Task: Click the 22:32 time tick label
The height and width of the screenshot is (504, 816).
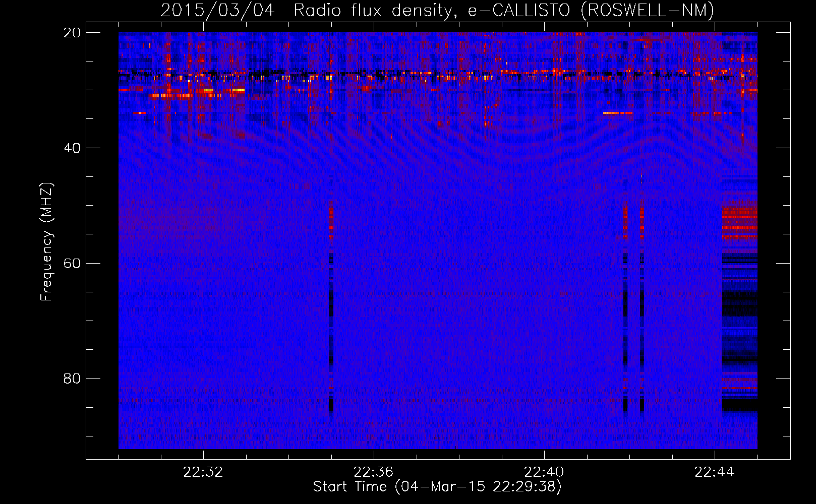Action: click(203, 472)
